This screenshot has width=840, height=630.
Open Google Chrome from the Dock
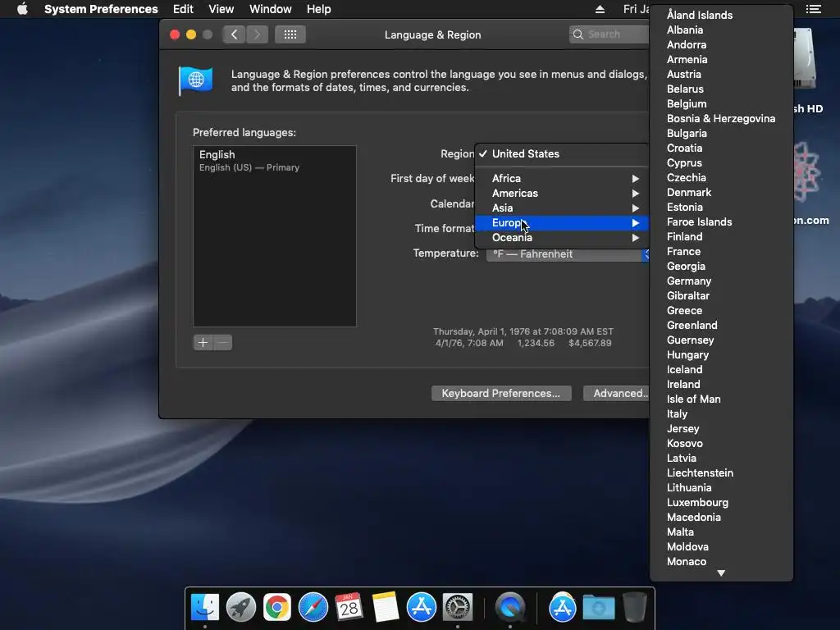pos(277,608)
